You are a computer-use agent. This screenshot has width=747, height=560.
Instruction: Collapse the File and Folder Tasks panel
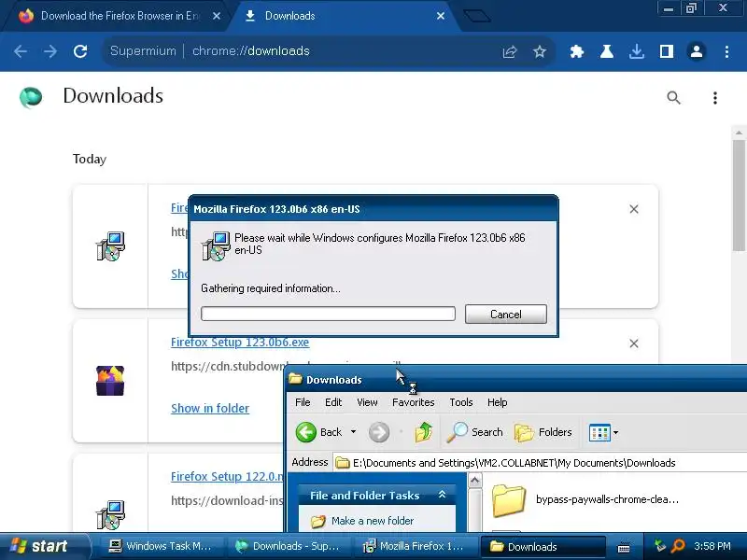[442, 495]
